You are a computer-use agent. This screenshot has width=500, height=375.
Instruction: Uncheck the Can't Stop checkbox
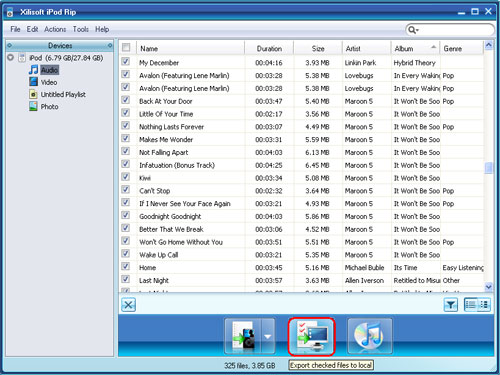coord(125,190)
